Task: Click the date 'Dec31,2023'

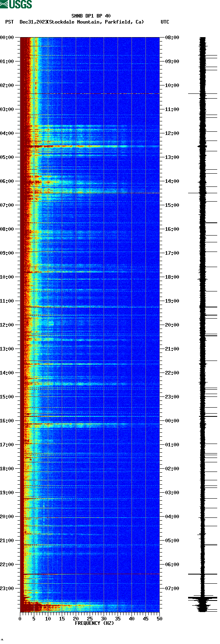Action: (x=33, y=22)
